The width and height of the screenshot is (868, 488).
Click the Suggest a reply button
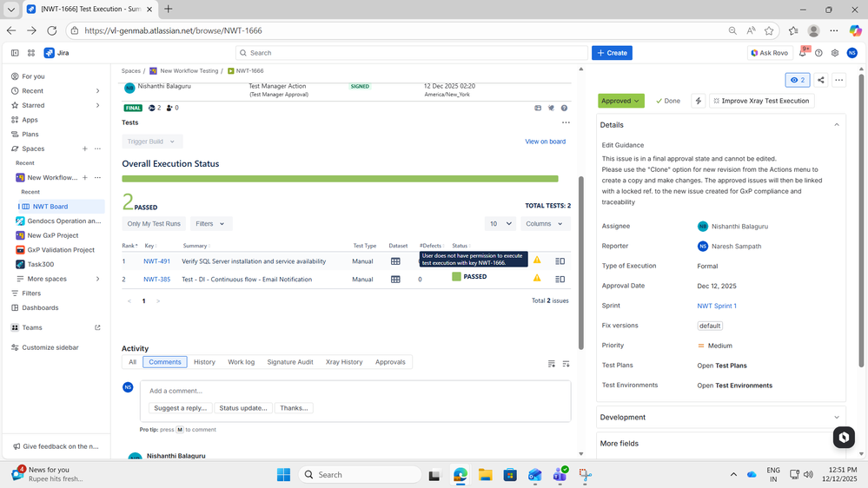(181, 408)
